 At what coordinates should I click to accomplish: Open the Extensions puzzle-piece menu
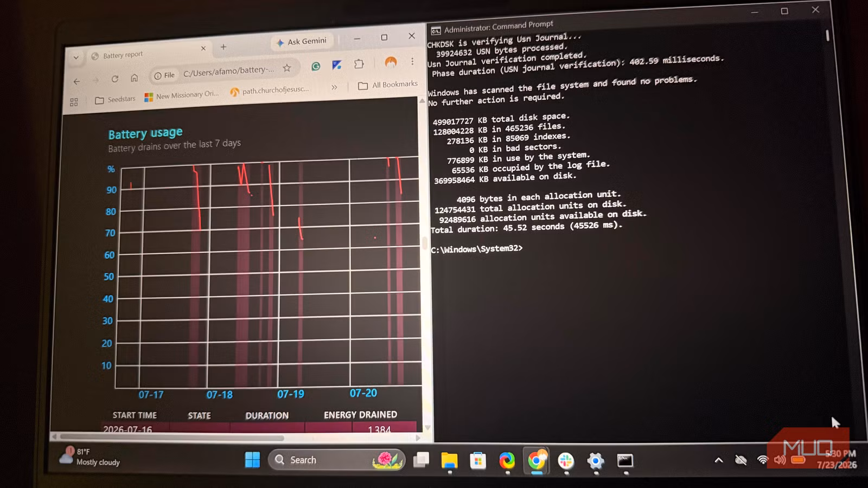coord(359,64)
